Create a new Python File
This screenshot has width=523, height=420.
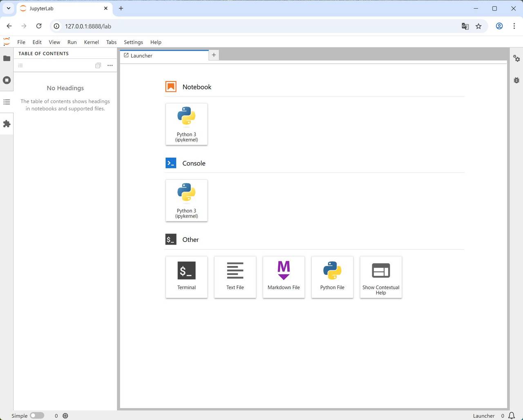(x=332, y=277)
